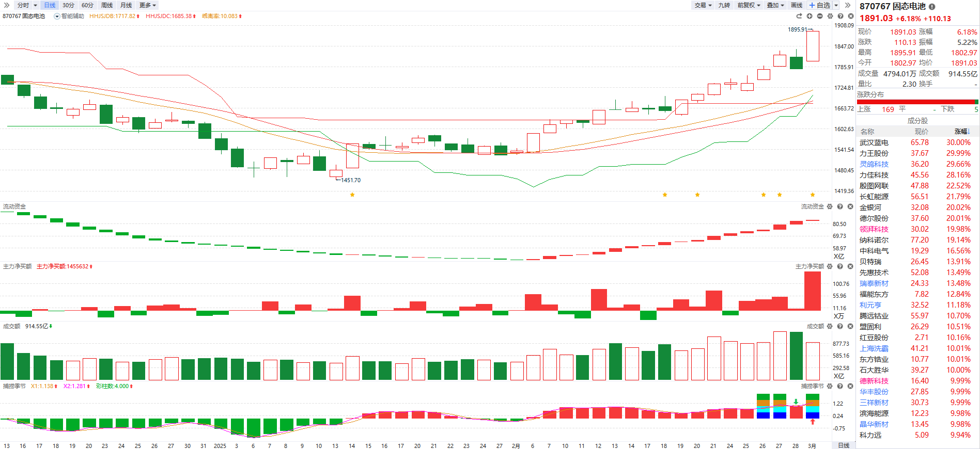Image resolution: width=980 pixels, height=449 pixels.
Task: Open the 领拜科技 stock link
Action: pos(874,229)
